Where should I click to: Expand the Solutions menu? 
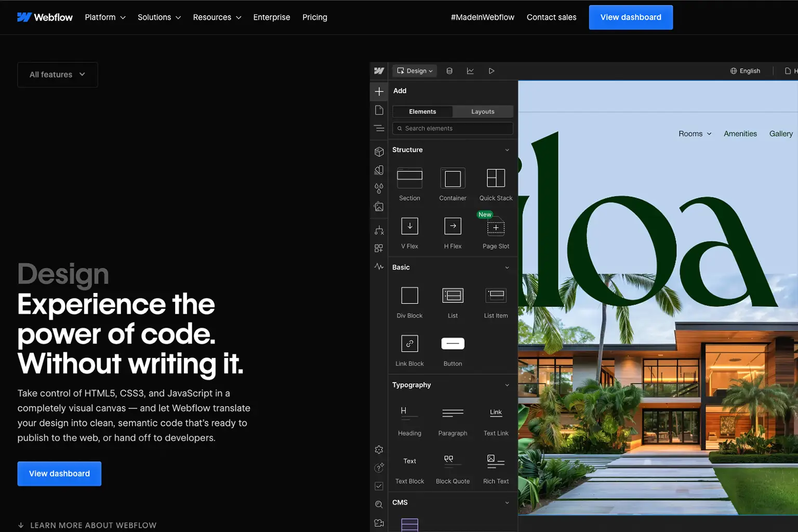pyautogui.click(x=159, y=17)
